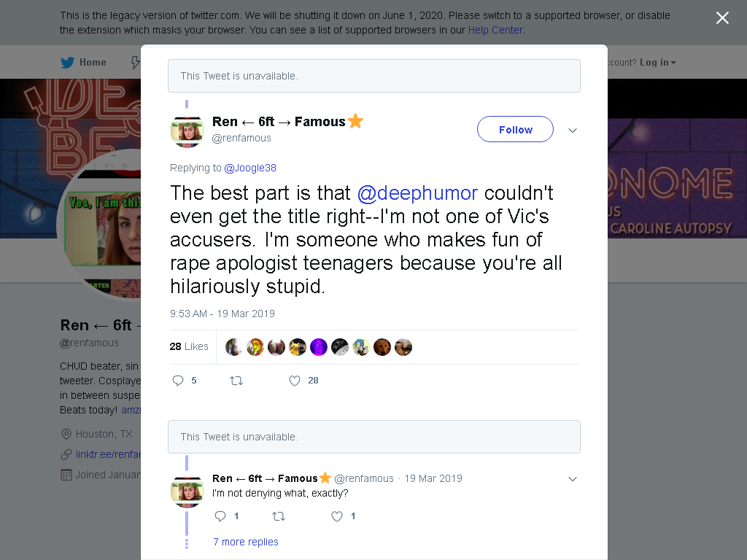The height and width of the screenshot is (560, 747).
Task: View the 28 Likes list
Action: 189,346
